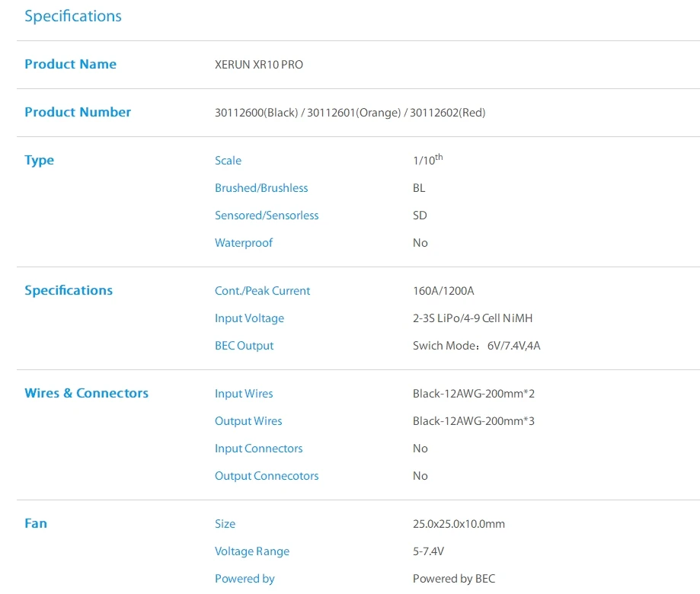This screenshot has height=594, width=700.
Task: Select the Input Connectors label
Action: [x=259, y=449]
